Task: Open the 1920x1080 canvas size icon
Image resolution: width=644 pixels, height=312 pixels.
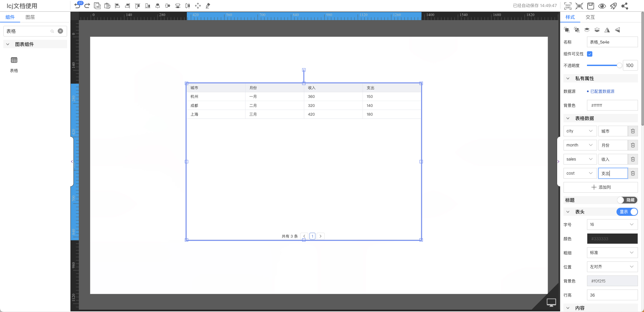Action: [x=568, y=6]
